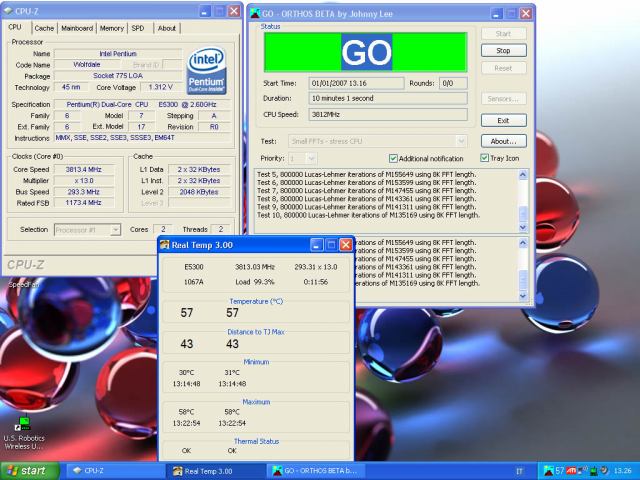Open the Memory tab
Image resolution: width=640 pixels, height=480 pixels.
[111, 28]
